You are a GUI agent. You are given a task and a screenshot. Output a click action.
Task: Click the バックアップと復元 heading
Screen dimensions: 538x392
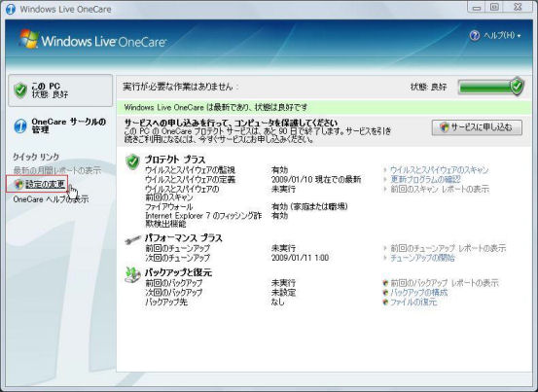point(178,272)
